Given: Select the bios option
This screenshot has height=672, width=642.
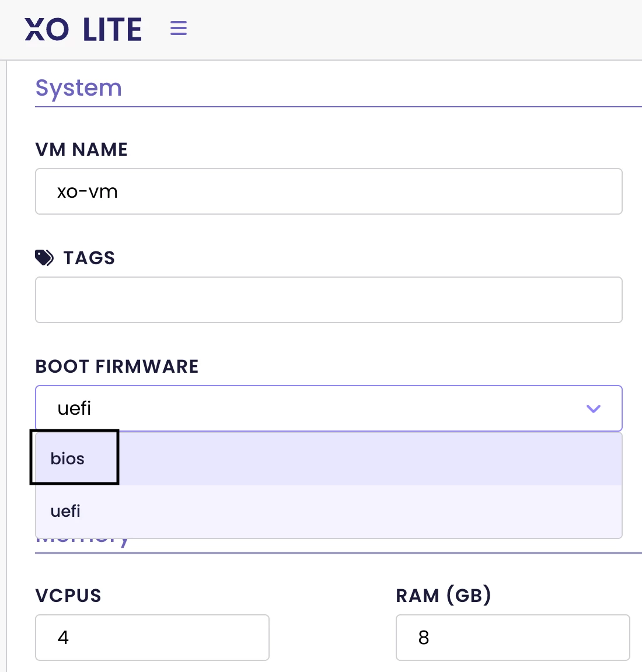Looking at the screenshot, I should [x=329, y=459].
